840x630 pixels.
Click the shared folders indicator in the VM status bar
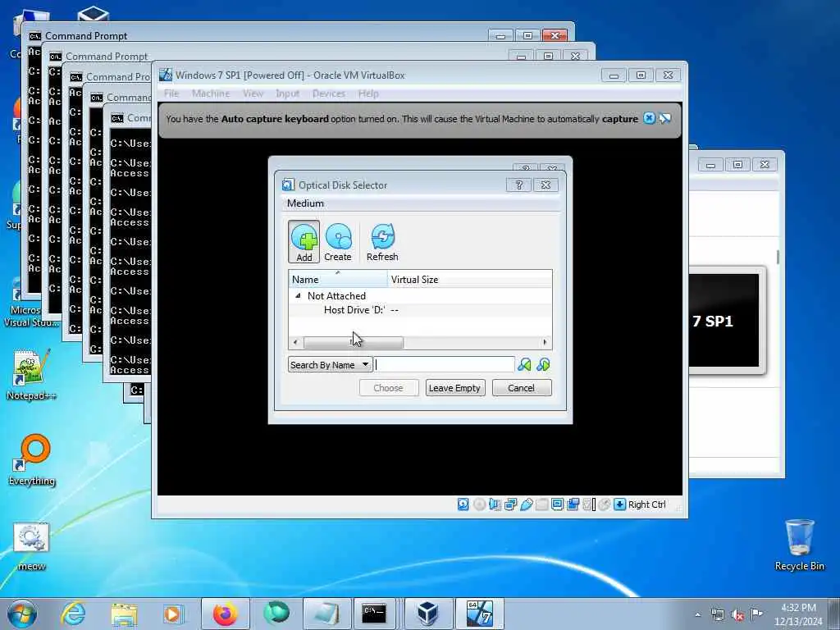tap(541, 504)
